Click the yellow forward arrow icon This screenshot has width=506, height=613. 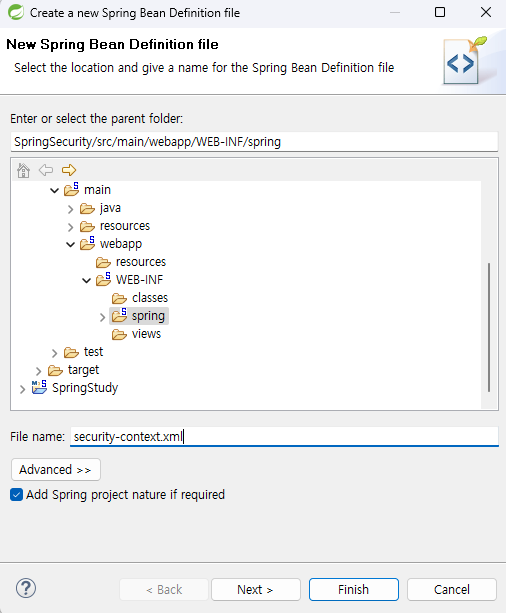point(69,170)
